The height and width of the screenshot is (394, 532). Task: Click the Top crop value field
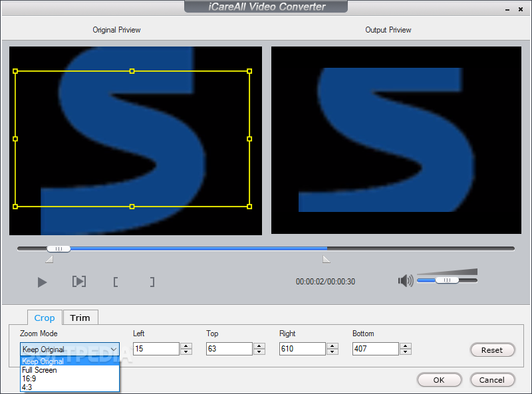click(x=229, y=349)
